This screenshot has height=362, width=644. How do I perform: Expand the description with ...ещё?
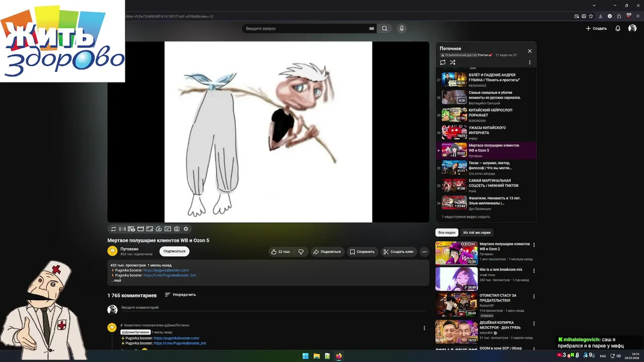click(116, 280)
